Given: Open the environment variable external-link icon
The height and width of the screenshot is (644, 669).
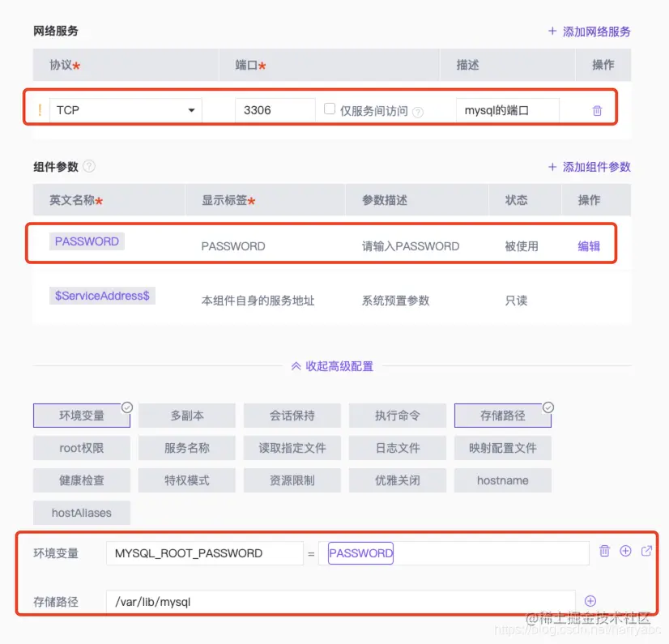Looking at the screenshot, I should (x=646, y=552).
